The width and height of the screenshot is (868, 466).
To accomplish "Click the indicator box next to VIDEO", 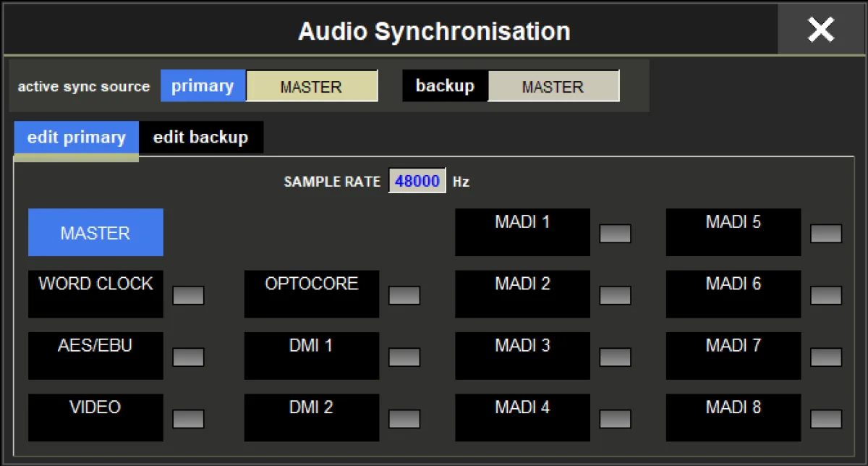I will 188,419.
